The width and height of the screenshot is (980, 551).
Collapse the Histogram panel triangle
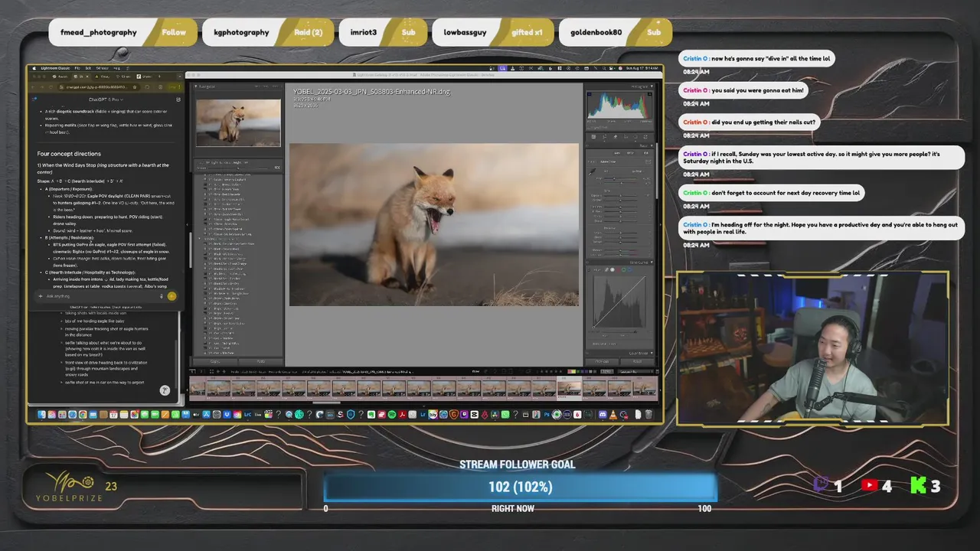(x=652, y=86)
